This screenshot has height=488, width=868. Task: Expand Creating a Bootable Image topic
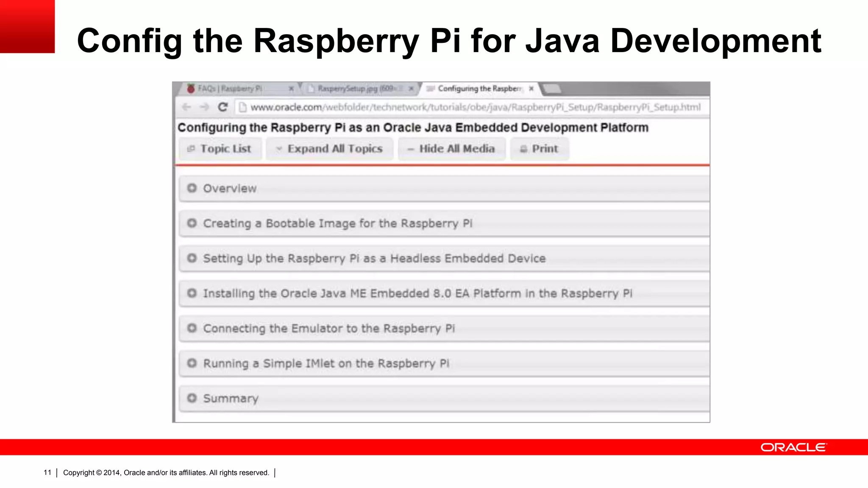(444, 224)
